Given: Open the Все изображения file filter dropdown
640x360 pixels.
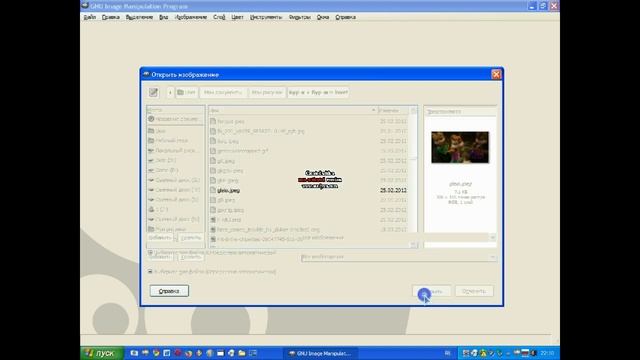Looking at the screenshot, I should pyautogui.click(x=399, y=257).
